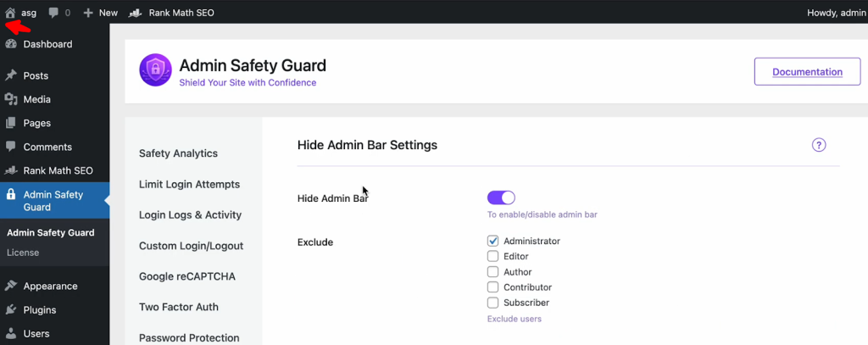Open the help question mark icon
The height and width of the screenshot is (345, 868).
(x=819, y=145)
